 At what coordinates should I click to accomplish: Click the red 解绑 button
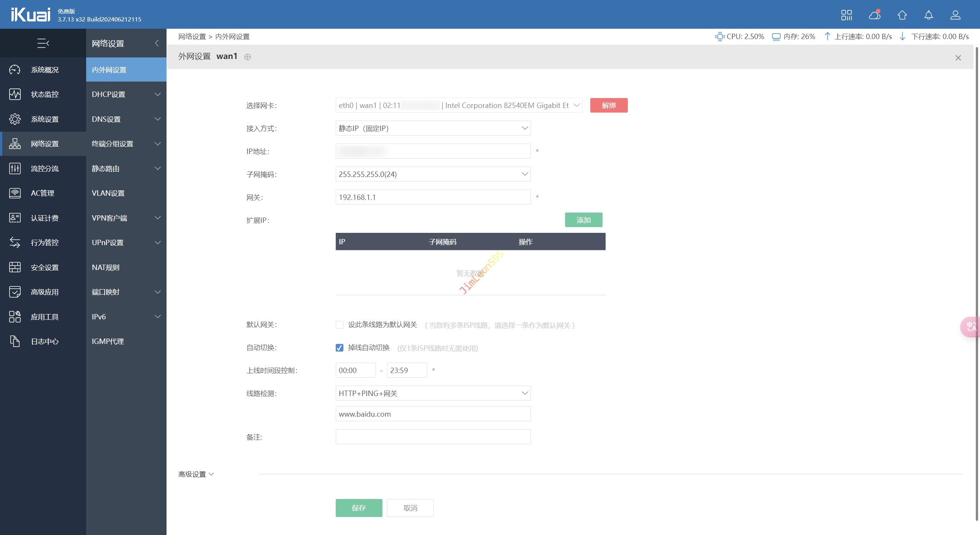pos(609,105)
